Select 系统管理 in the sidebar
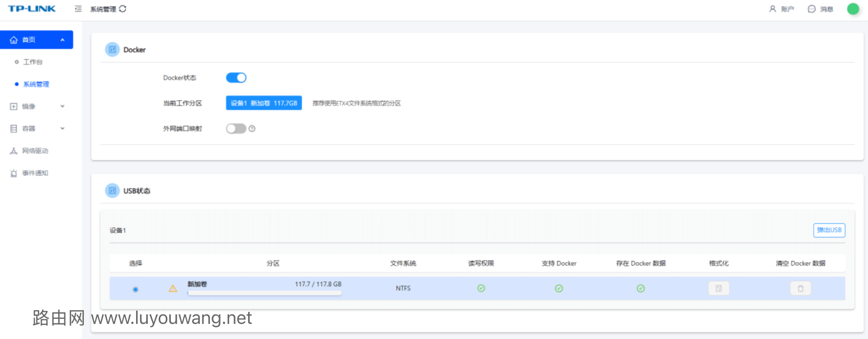Screen dimensions: 868x339 coord(36,84)
